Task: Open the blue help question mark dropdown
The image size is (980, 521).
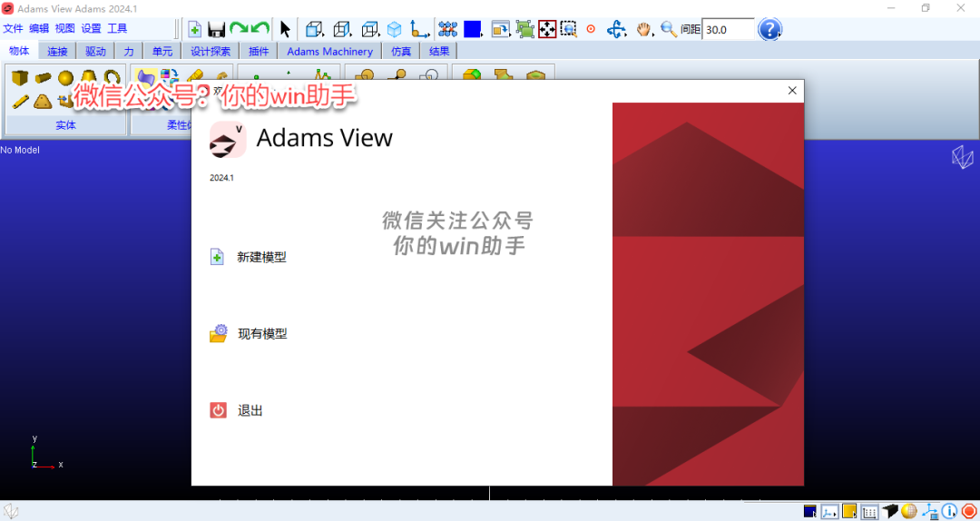Action: (769, 29)
